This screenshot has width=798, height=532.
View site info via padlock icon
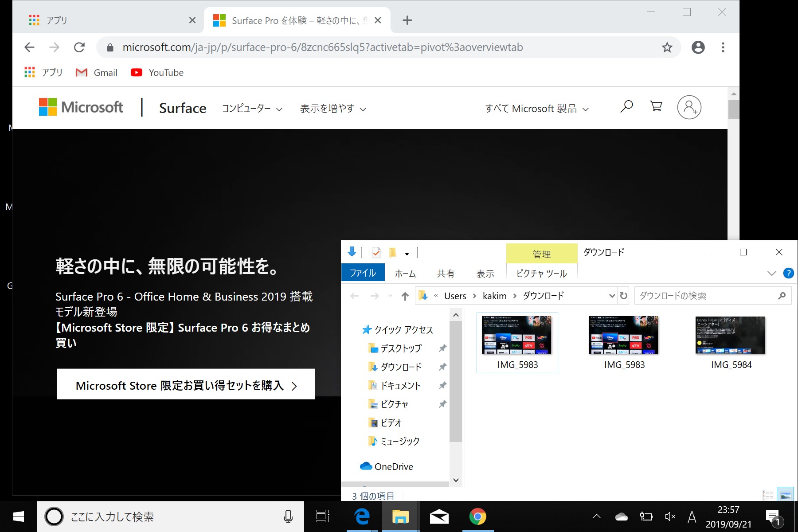point(110,47)
